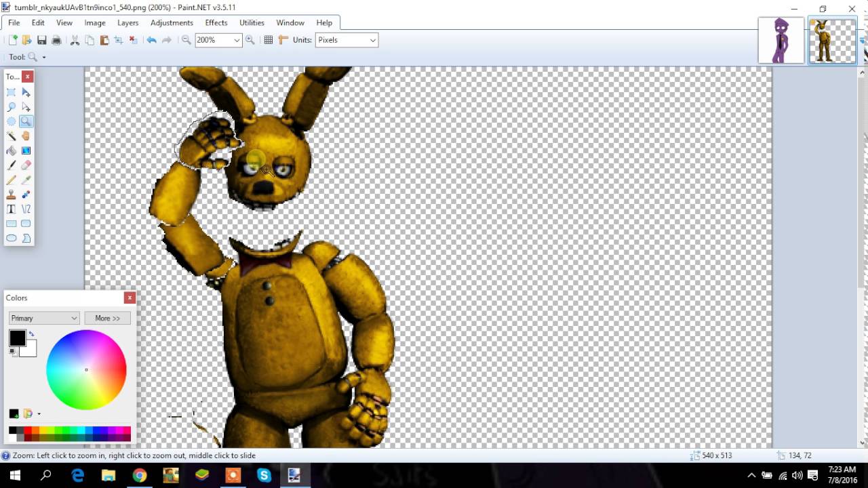Image resolution: width=868 pixels, height=488 pixels.
Task: Select the Magic Wand tool
Action: coord(12,136)
